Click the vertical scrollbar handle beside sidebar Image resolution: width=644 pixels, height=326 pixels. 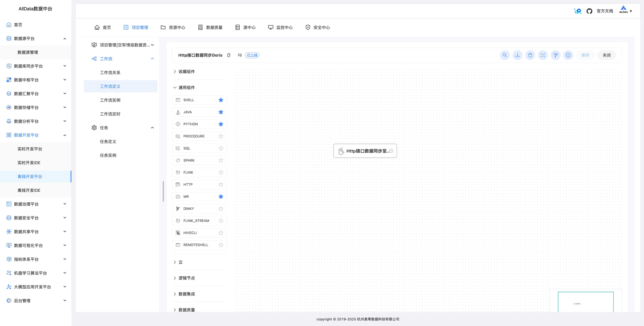click(x=163, y=191)
